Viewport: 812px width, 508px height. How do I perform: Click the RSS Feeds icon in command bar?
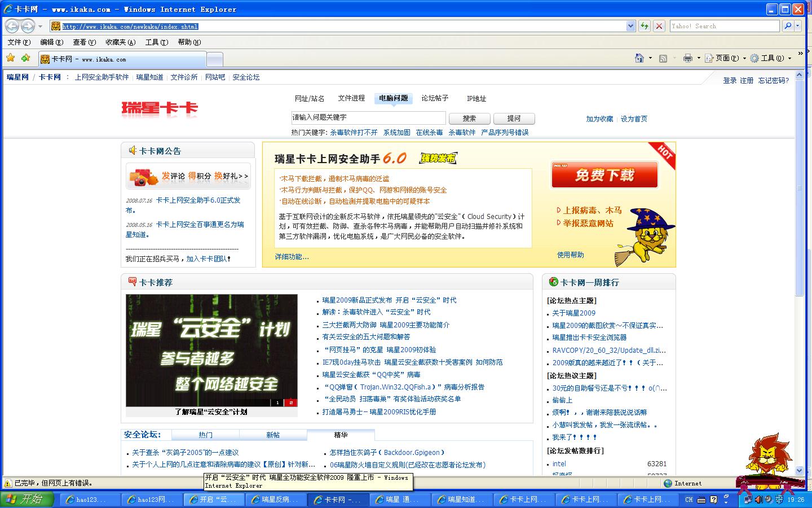point(663,58)
